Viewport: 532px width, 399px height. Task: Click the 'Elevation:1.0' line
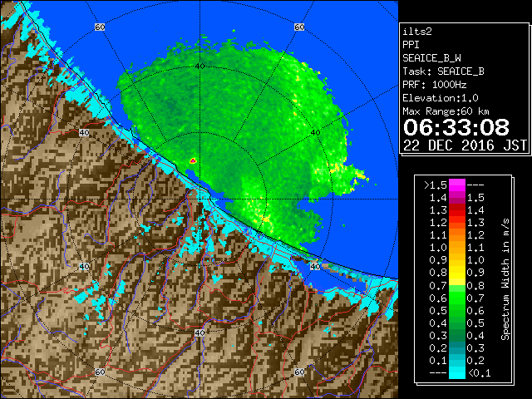(441, 98)
